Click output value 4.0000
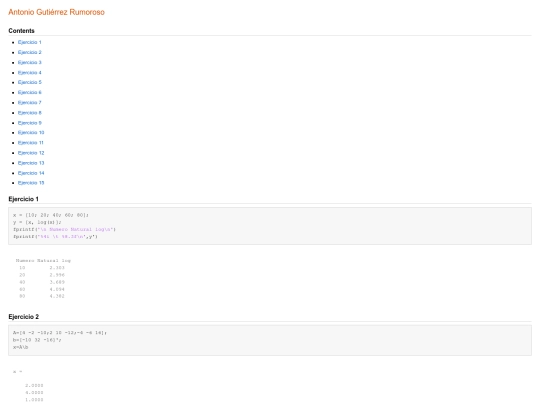The height and width of the screenshot is (405, 540). click(x=34, y=393)
